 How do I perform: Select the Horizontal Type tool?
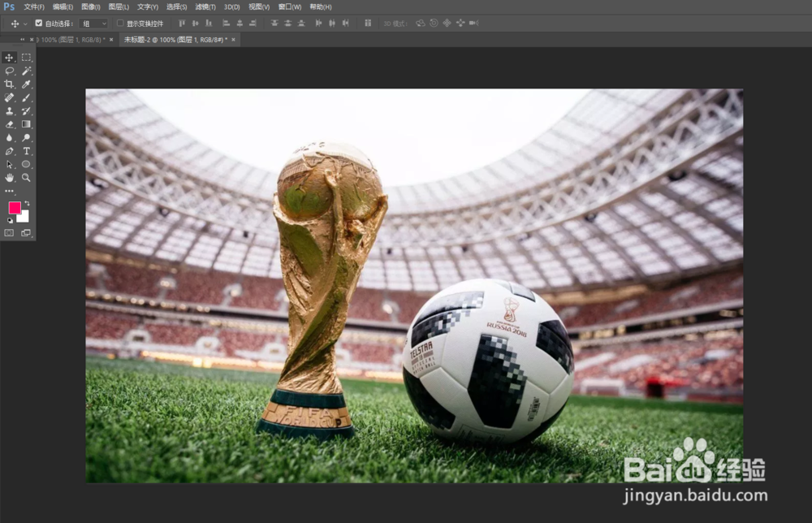(x=26, y=151)
